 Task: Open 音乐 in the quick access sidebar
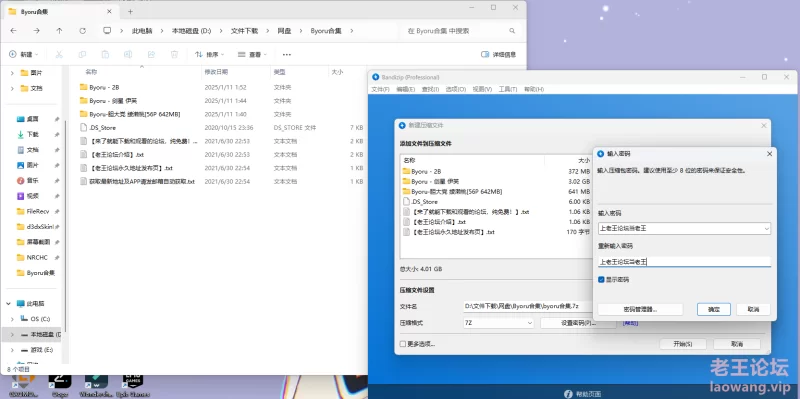pyautogui.click(x=32, y=181)
